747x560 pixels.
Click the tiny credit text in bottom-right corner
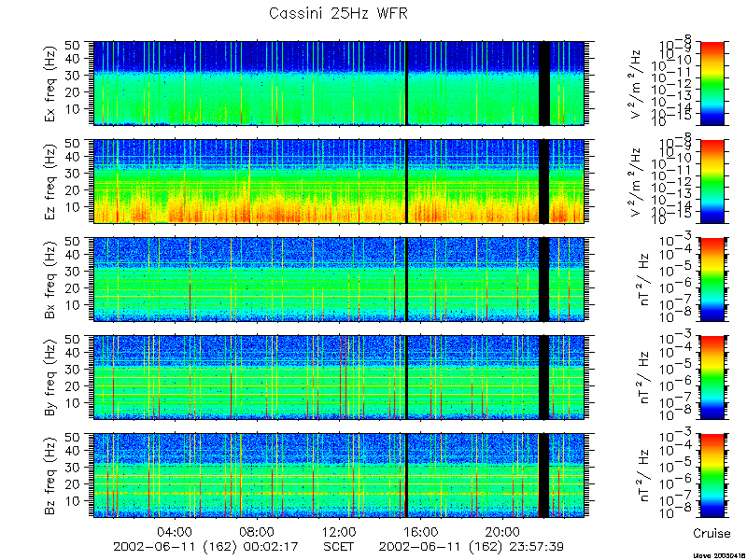point(721,555)
